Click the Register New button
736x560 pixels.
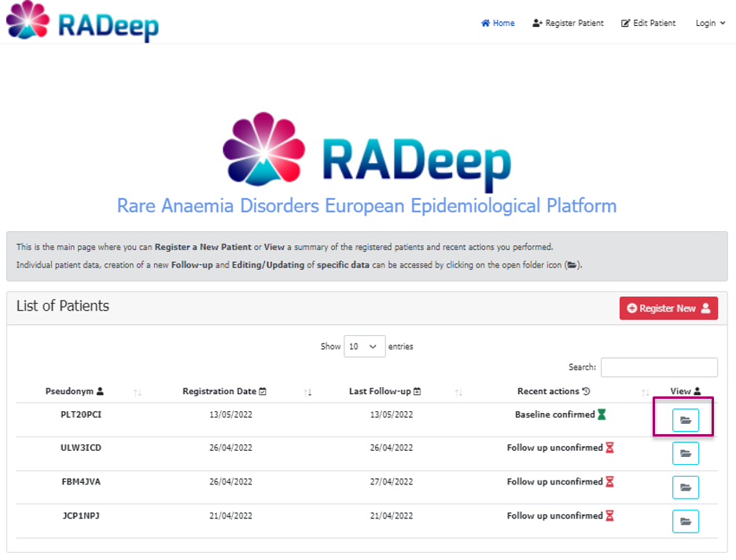pyautogui.click(x=668, y=308)
